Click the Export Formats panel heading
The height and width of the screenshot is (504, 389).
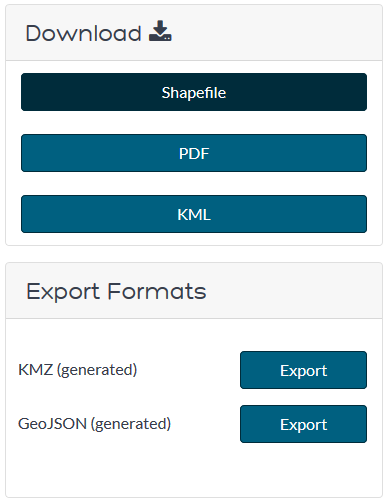[116, 292]
